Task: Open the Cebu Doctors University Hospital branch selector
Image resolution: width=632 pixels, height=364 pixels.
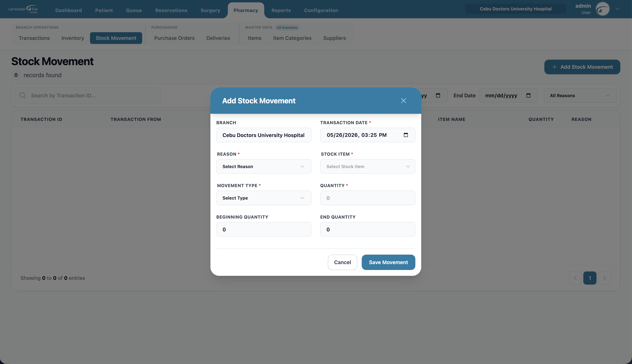Action: (515, 9)
